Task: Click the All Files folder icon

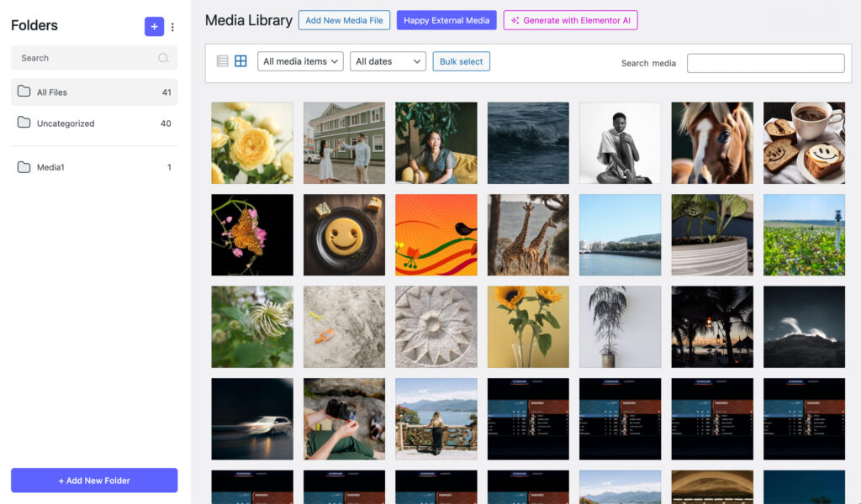Action: (24, 92)
